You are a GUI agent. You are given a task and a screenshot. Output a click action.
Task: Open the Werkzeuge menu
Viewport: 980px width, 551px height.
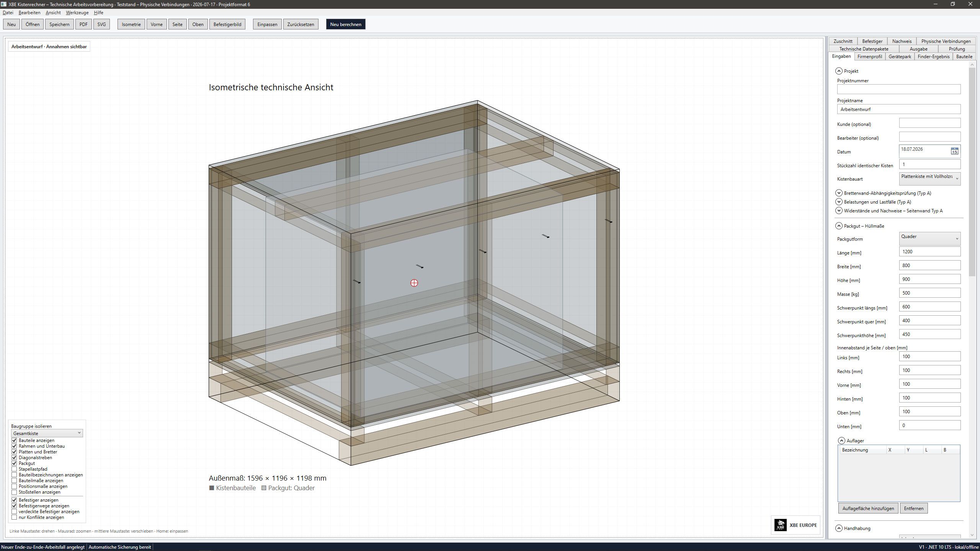(77, 13)
